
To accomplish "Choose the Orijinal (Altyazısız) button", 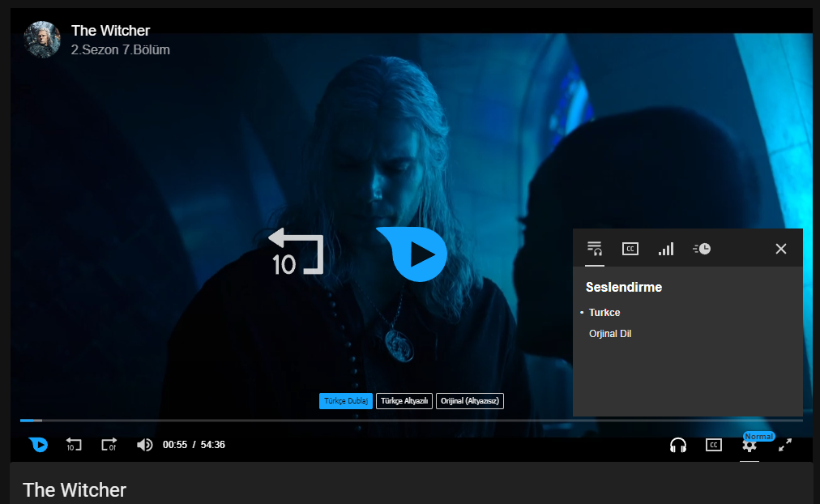I will 470,401.
